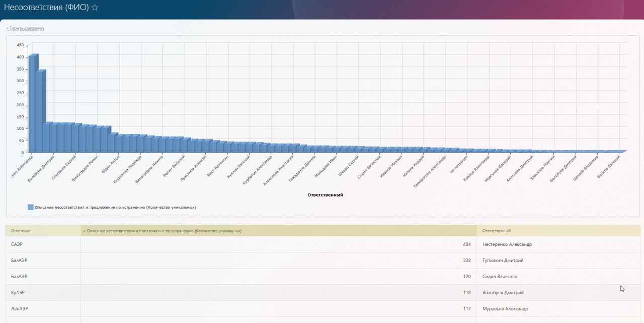The image size is (644, 323).
Task: Select the 'ЛенАЭР' department cell
Action: (19, 309)
